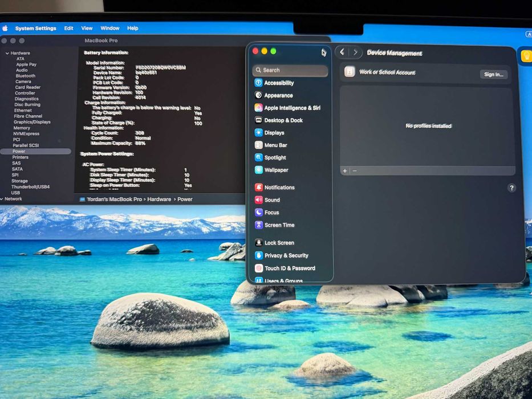Open Displays settings icon
Viewport: 532px width, 399px height.
(258, 133)
